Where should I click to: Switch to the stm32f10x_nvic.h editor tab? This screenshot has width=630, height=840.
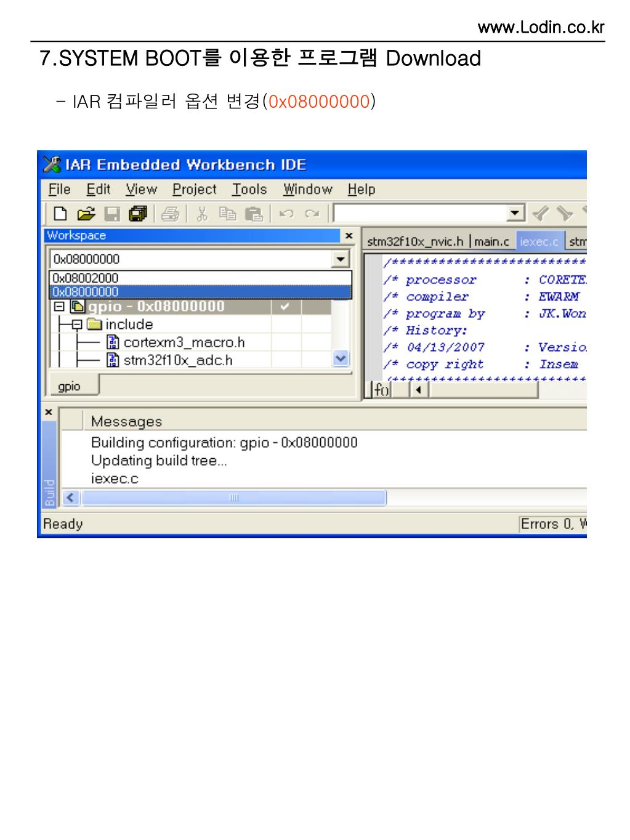click(x=415, y=241)
